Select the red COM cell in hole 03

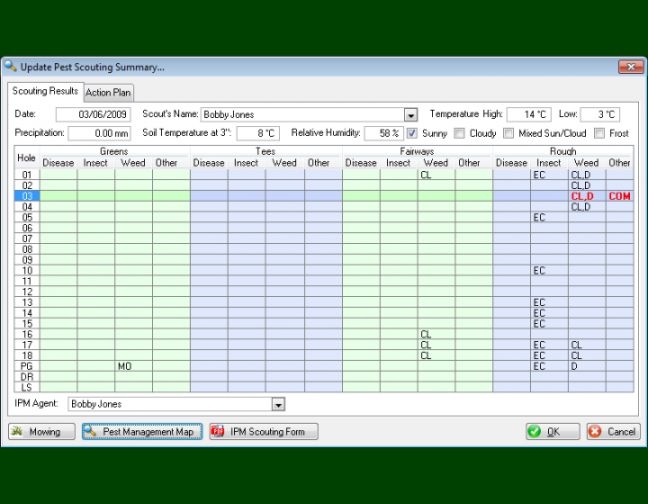pos(619,196)
